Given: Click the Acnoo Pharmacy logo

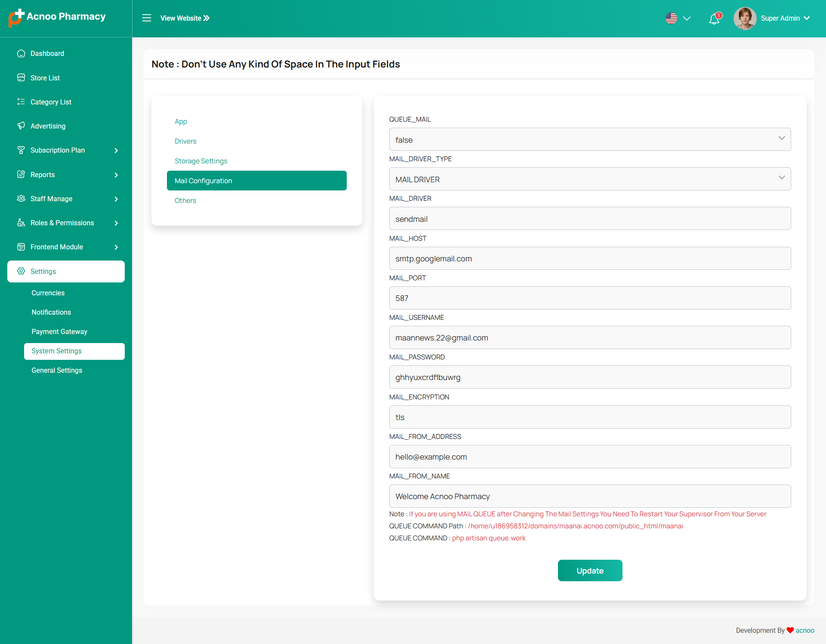Looking at the screenshot, I should (x=58, y=17).
